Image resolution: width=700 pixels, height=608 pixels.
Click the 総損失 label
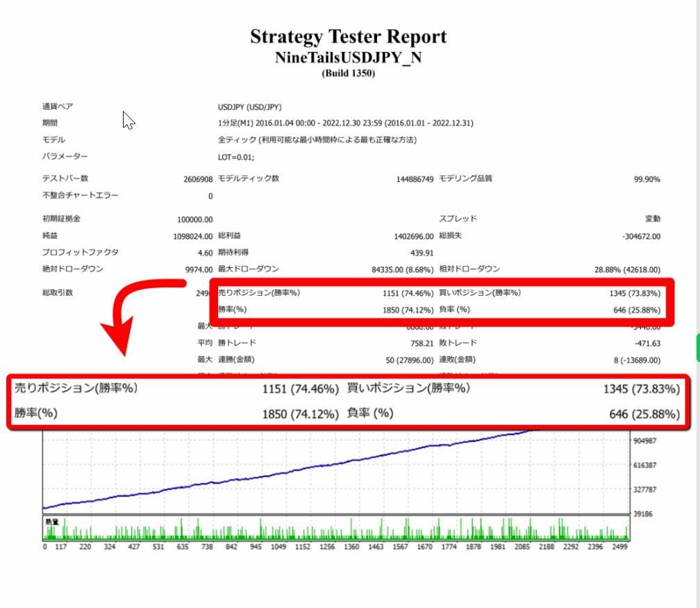[451, 235]
